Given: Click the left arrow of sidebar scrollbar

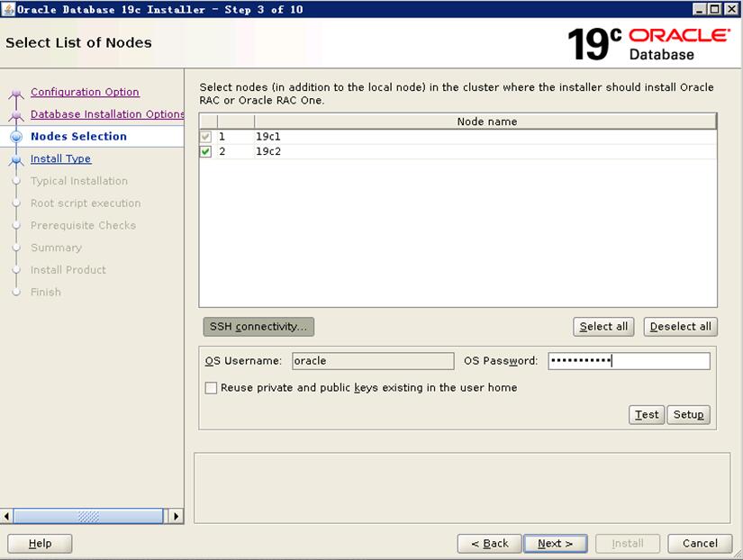Looking at the screenshot, I should pyautogui.click(x=6, y=516).
